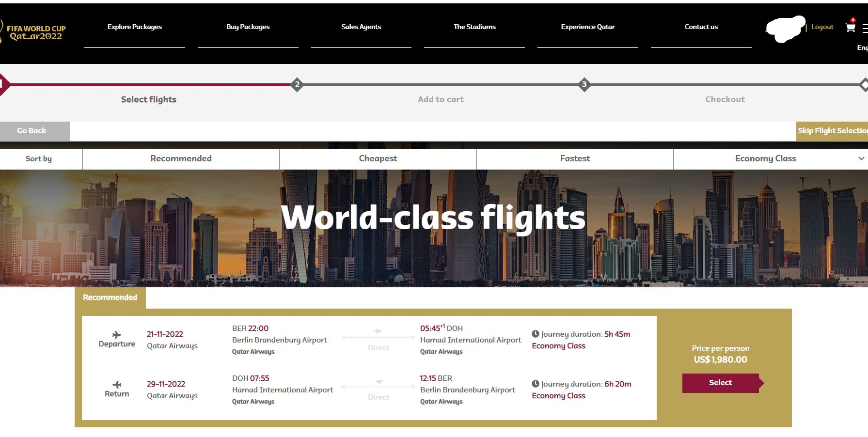Click the return journey duration clock icon
Image resolution: width=868 pixels, height=437 pixels.
coord(536,384)
